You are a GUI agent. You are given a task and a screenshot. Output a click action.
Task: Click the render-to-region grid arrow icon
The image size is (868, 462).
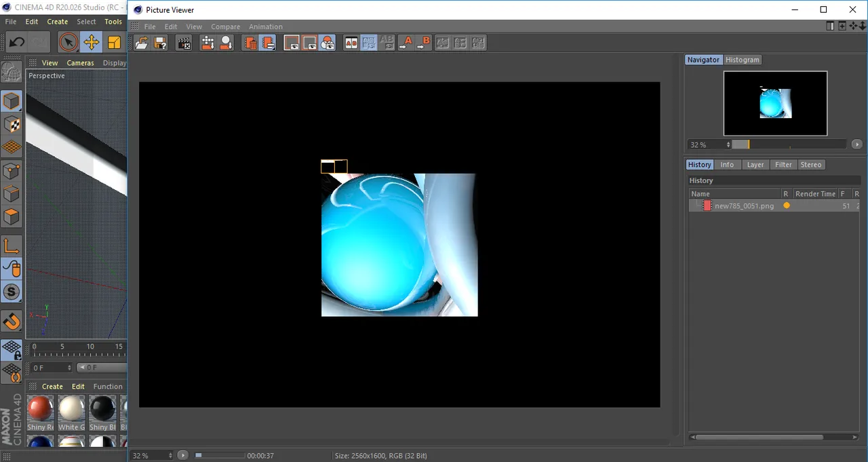pos(208,43)
